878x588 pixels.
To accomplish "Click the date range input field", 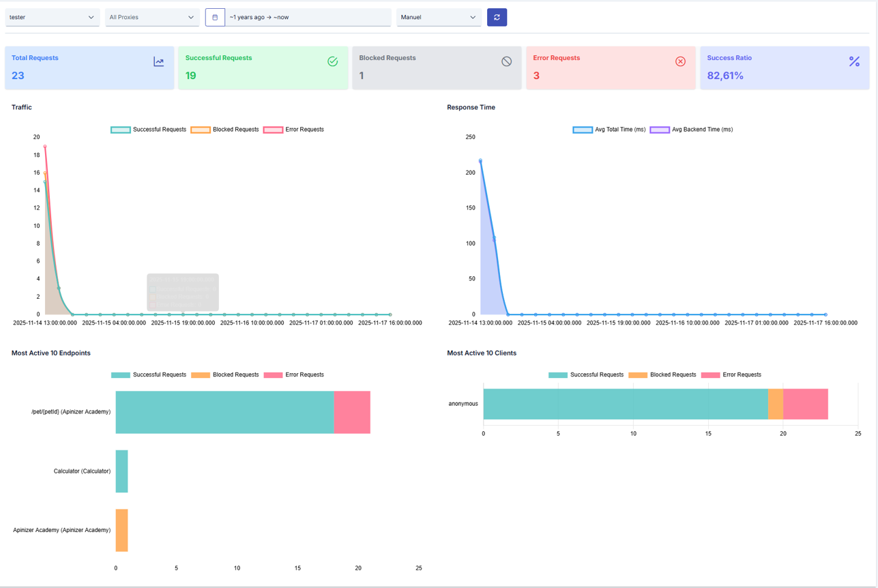I will click(x=308, y=18).
